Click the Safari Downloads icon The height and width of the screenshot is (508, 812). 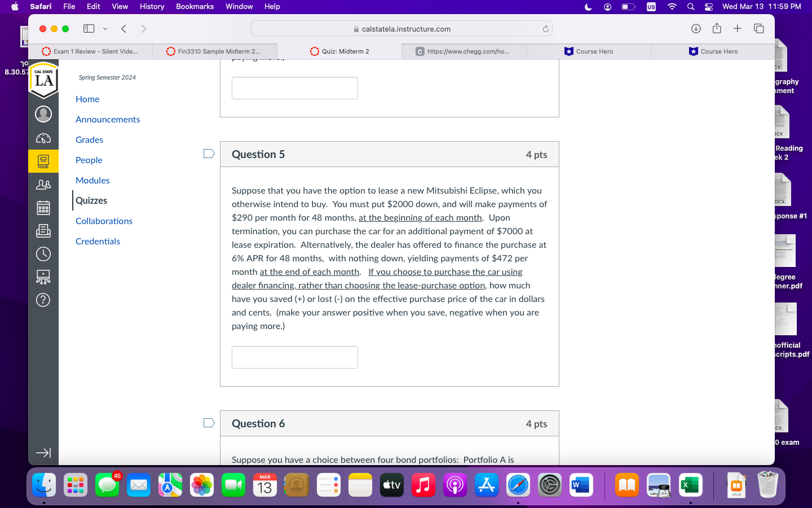click(x=696, y=28)
